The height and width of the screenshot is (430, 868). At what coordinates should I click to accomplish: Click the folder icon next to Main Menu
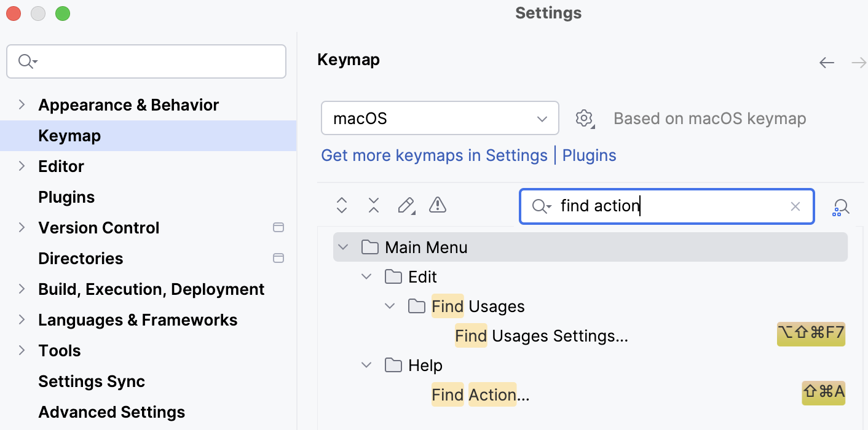coord(370,247)
